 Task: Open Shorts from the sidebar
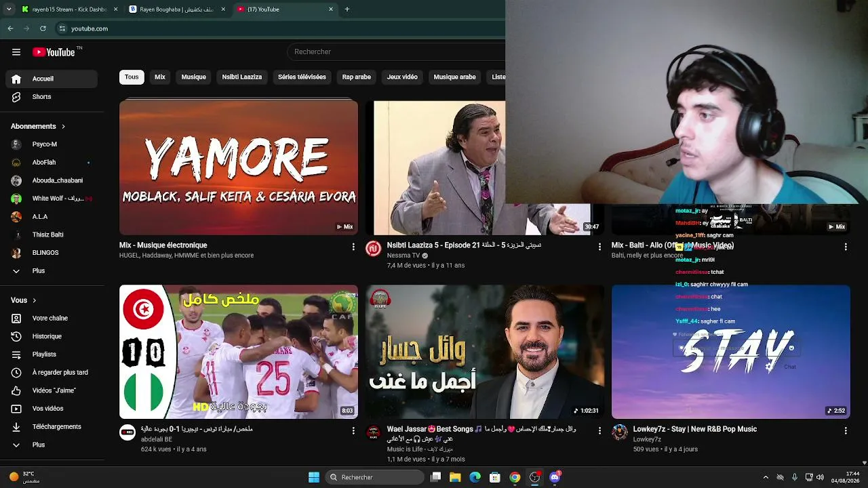point(52,97)
